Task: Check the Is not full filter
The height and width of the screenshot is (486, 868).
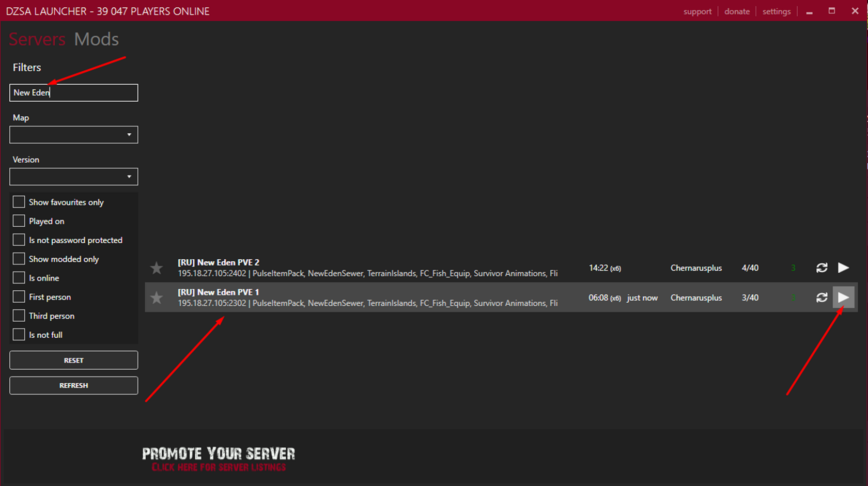Action: 19,335
